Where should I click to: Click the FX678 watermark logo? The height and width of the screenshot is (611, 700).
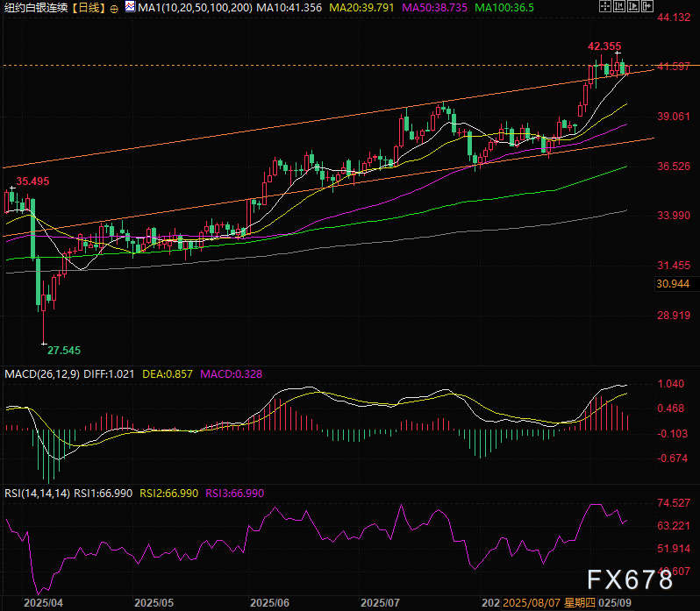(630, 579)
